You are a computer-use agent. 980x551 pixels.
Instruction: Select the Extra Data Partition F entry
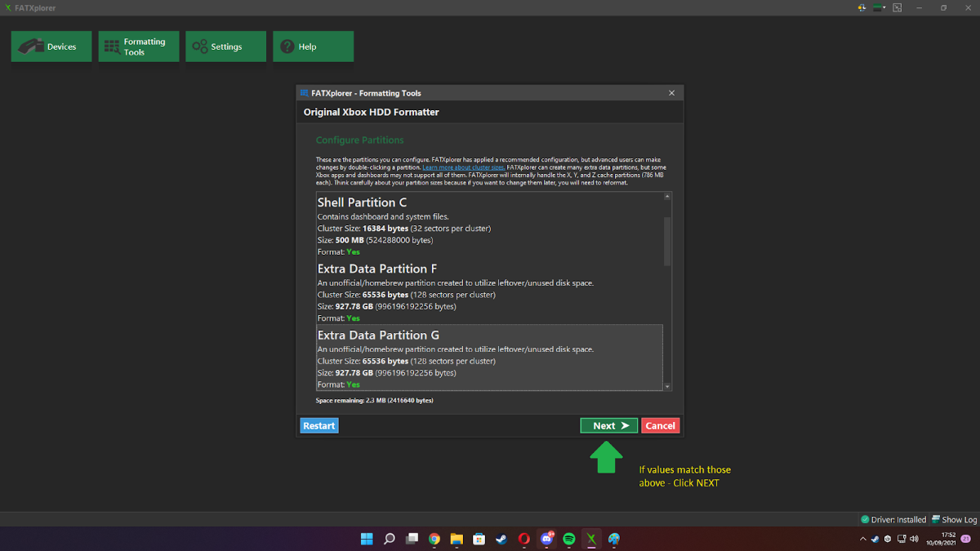coord(489,291)
